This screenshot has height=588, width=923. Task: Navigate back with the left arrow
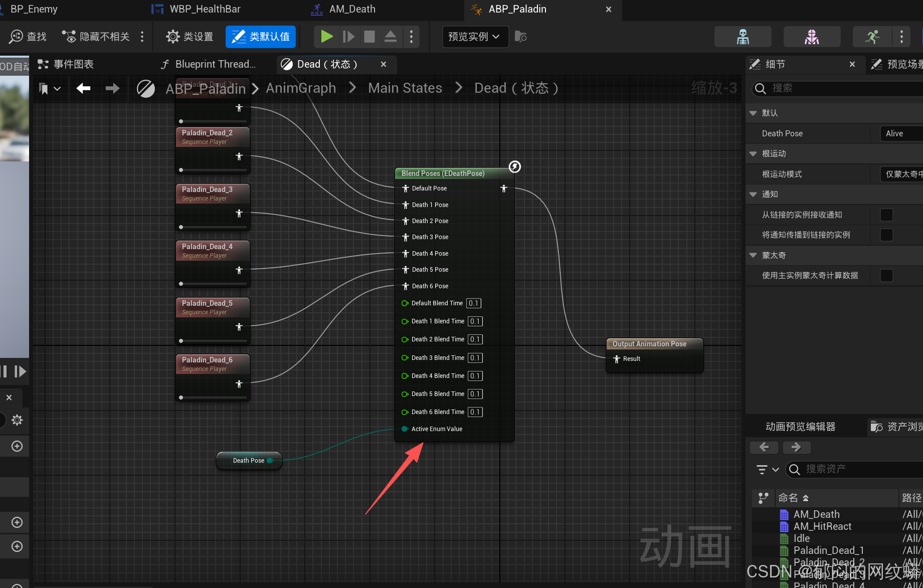coord(83,88)
